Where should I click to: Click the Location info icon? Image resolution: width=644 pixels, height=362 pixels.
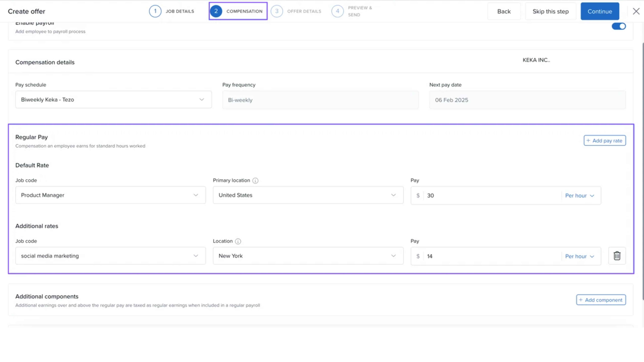(238, 241)
